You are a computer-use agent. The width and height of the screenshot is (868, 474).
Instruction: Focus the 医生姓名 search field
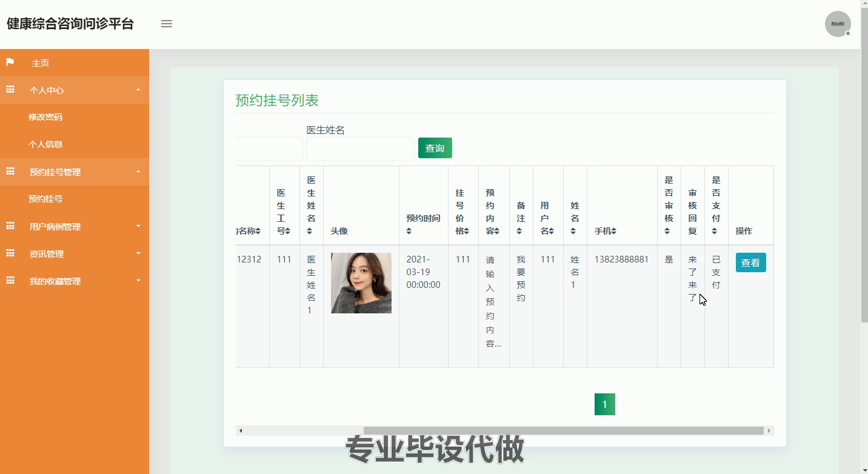(x=360, y=149)
